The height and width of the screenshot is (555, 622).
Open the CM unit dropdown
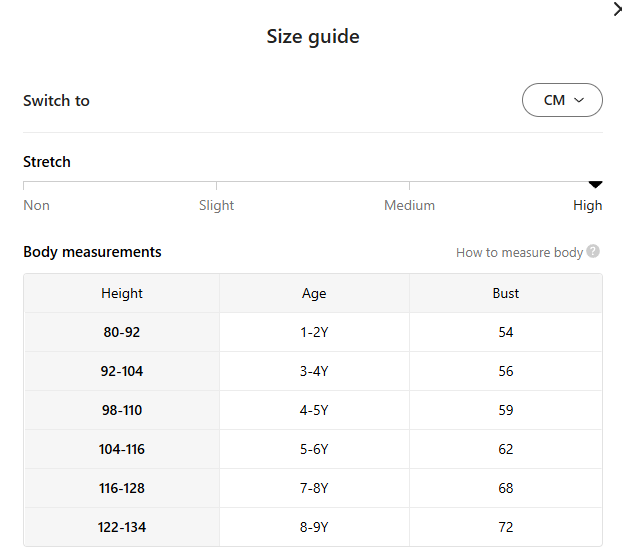pyautogui.click(x=562, y=100)
